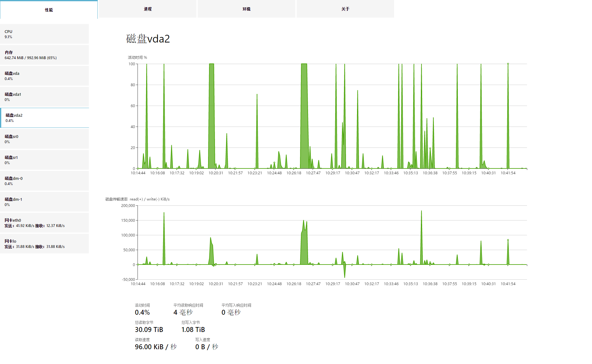This screenshot has width=592, height=364.
Task: Open the 环境 tab
Action: tap(246, 9)
